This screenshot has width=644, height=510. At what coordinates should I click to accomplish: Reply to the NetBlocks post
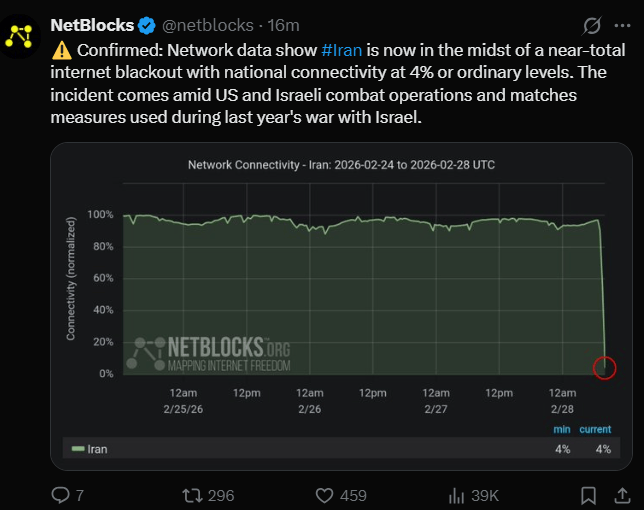pyautogui.click(x=61, y=495)
